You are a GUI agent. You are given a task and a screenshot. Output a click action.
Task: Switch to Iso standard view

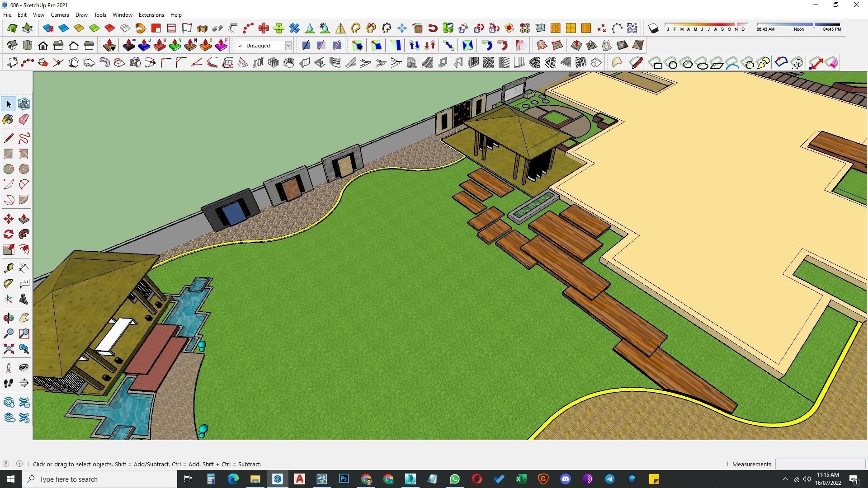click(x=12, y=46)
